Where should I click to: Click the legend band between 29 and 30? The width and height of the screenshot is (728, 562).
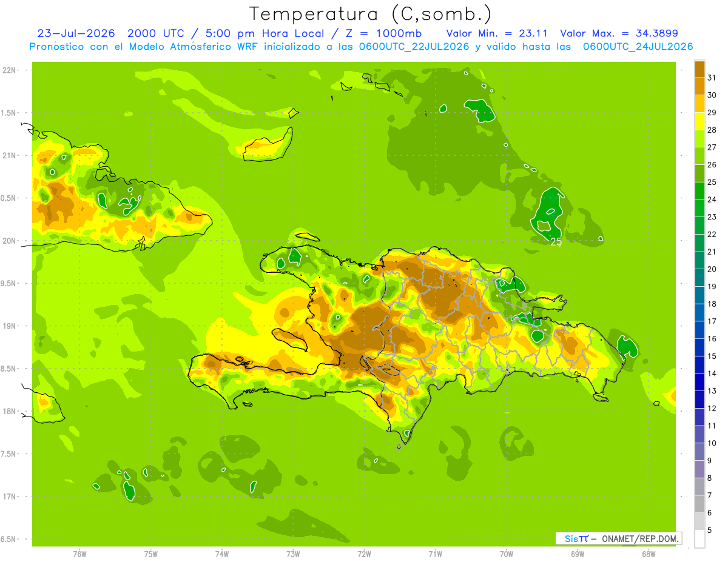pos(699,104)
